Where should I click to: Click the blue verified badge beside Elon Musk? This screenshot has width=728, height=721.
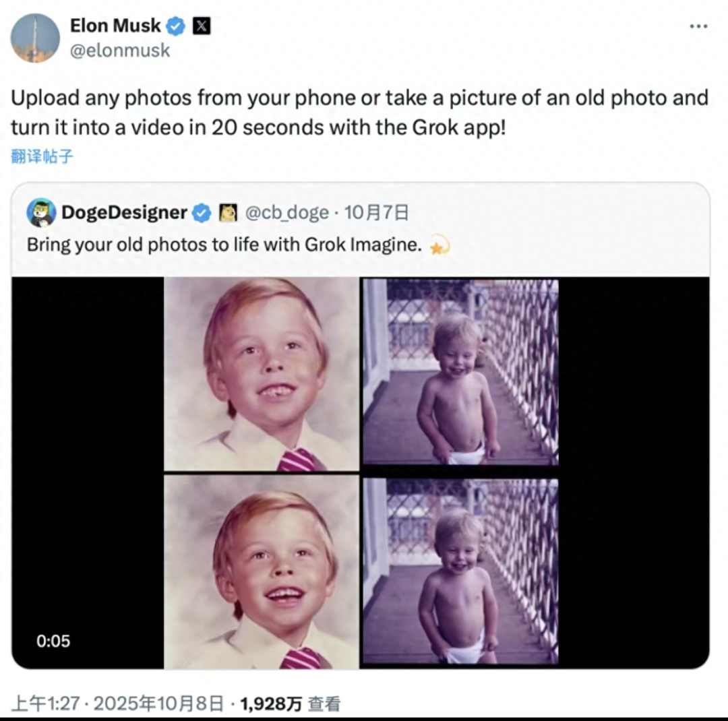click(x=176, y=26)
